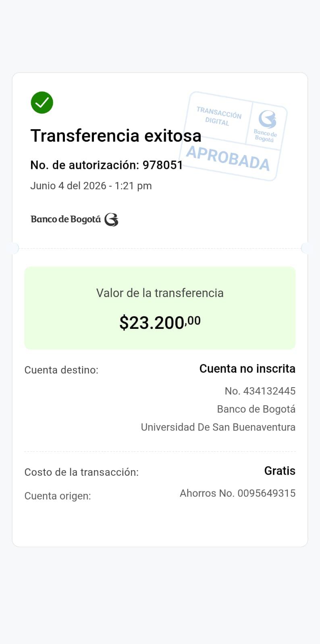Screen dimensions: 320x644
Task: Click the Costo de la transacción label
Action: 81,472
